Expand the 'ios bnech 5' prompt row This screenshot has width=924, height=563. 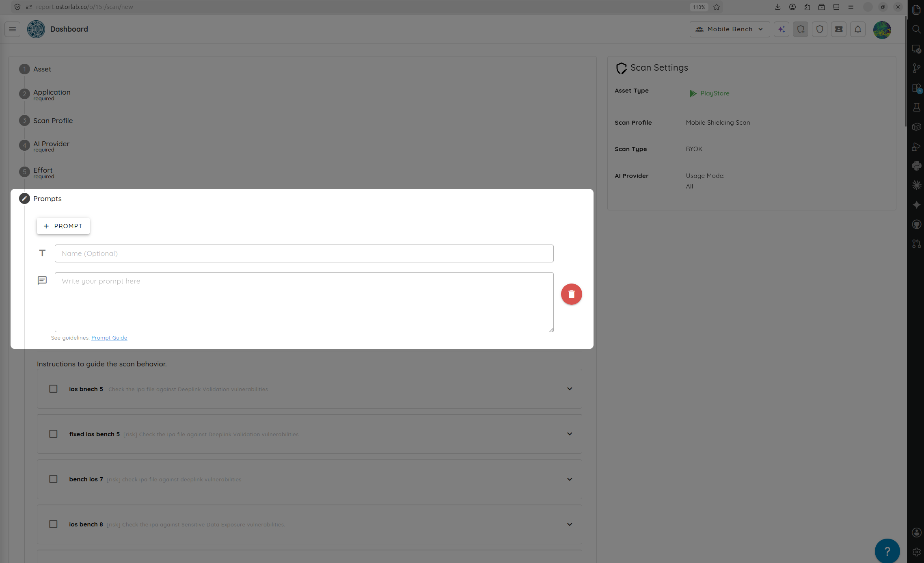570,389
